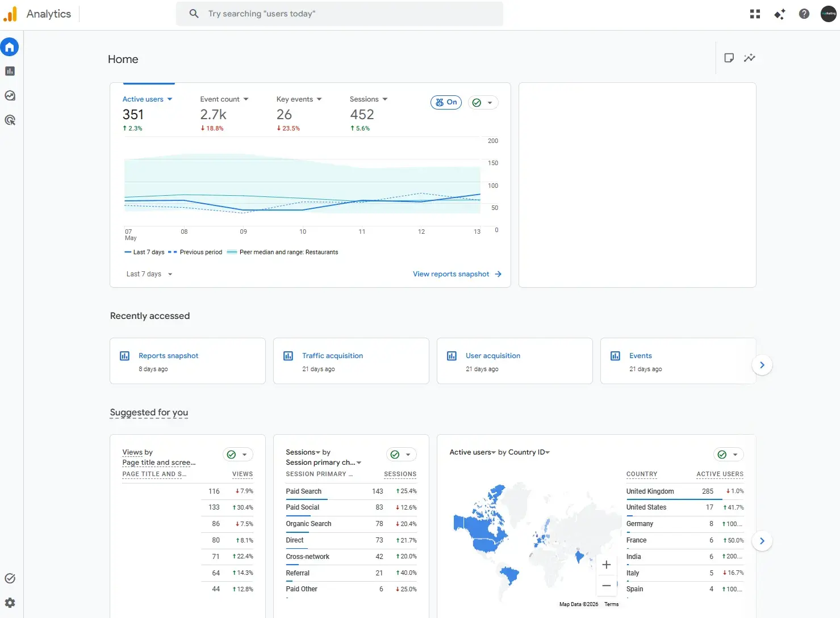Open the User acquisition recent link

pyautogui.click(x=493, y=356)
